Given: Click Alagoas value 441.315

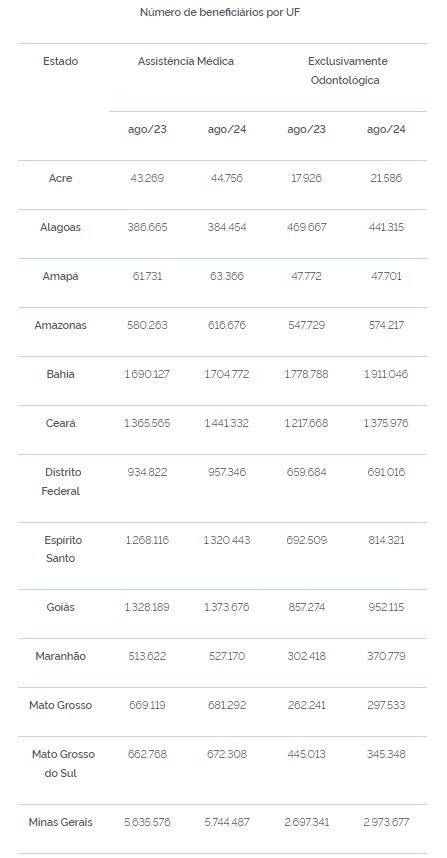Looking at the screenshot, I should coord(386,227).
